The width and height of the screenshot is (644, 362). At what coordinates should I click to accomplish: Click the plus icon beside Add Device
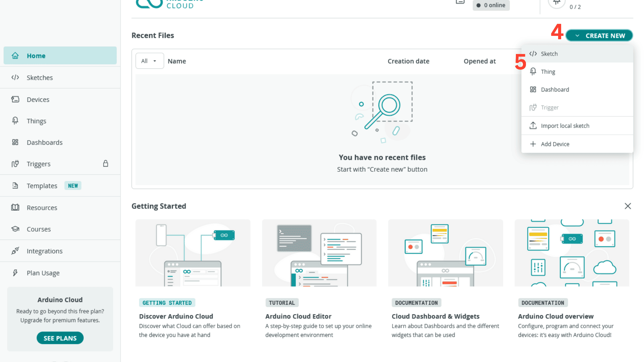[x=533, y=144]
